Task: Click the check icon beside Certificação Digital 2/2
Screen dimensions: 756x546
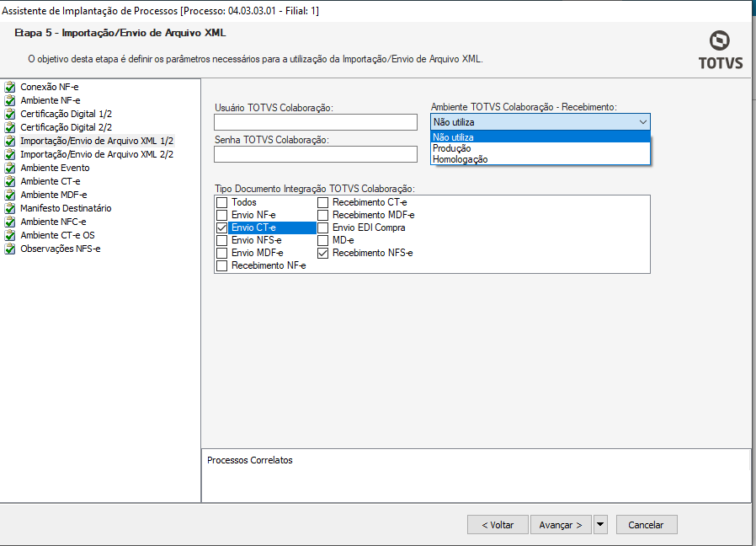Action: [9, 127]
